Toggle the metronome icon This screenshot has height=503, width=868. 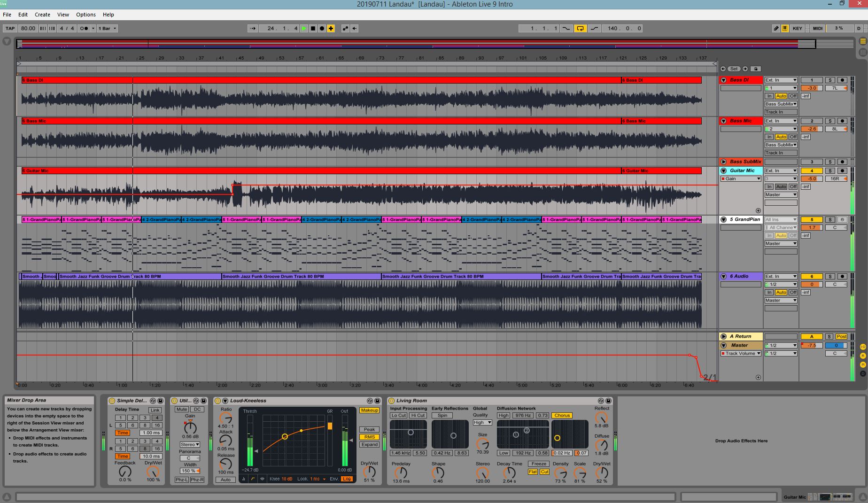click(84, 29)
